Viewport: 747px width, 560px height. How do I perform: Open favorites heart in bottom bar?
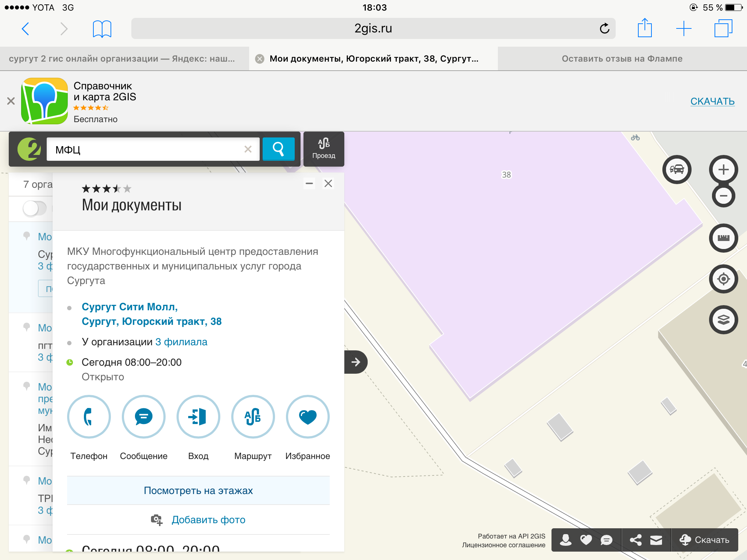click(x=586, y=540)
